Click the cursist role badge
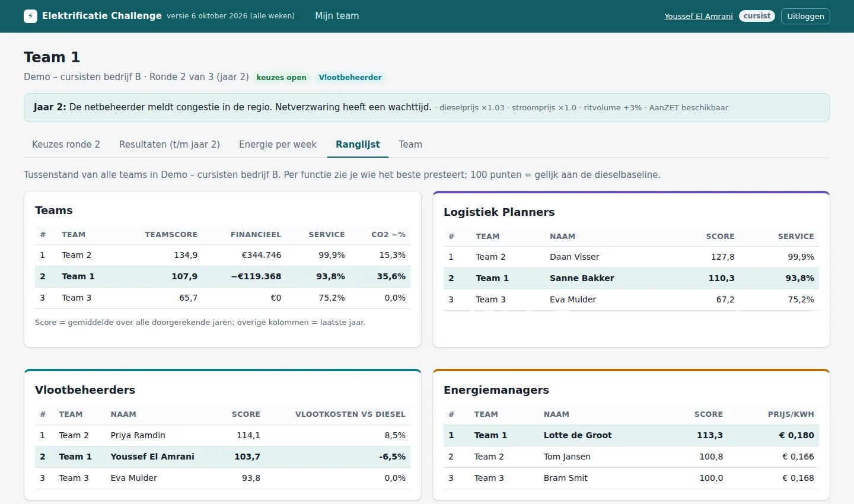Image resolution: width=854 pixels, height=504 pixels. (x=757, y=16)
